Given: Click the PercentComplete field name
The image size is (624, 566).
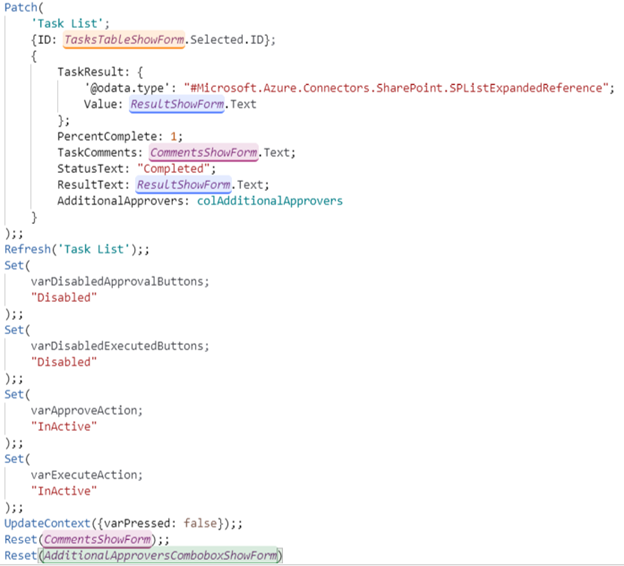Looking at the screenshot, I should (107, 136).
